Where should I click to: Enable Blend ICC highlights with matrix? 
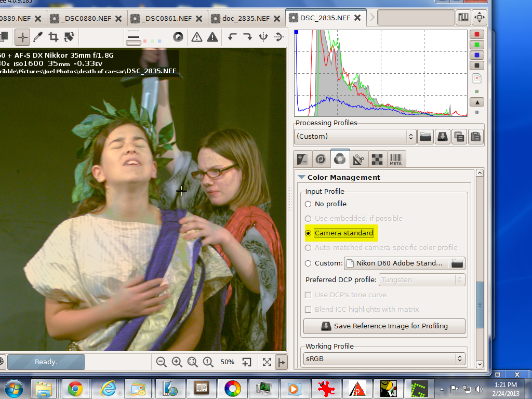click(x=308, y=310)
